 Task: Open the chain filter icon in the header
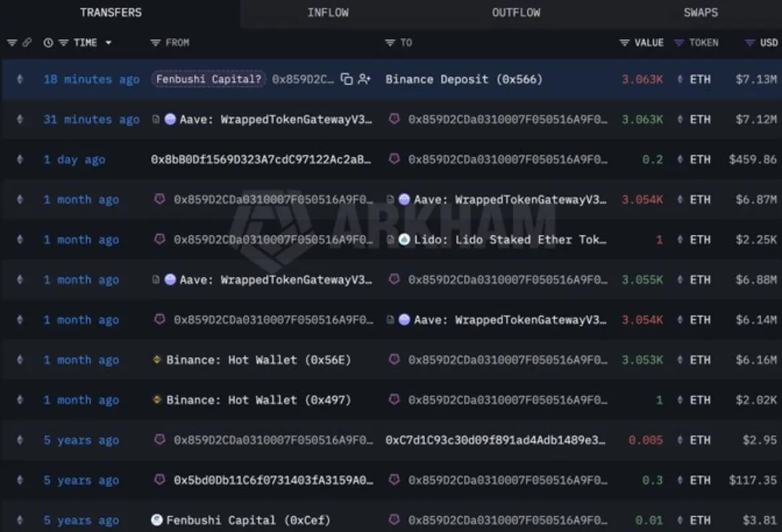pyautogui.click(x=12, y=43)
